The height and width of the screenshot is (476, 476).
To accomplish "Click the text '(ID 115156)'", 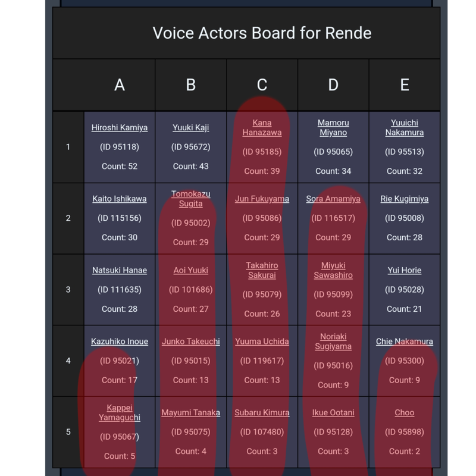I will coord(120,218).
